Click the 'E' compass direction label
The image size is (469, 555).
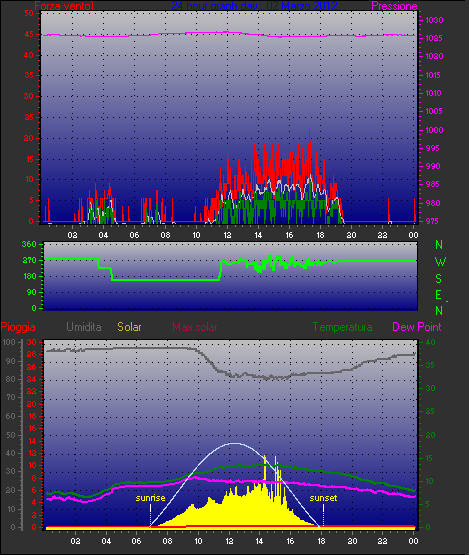[x=439, y=295]
